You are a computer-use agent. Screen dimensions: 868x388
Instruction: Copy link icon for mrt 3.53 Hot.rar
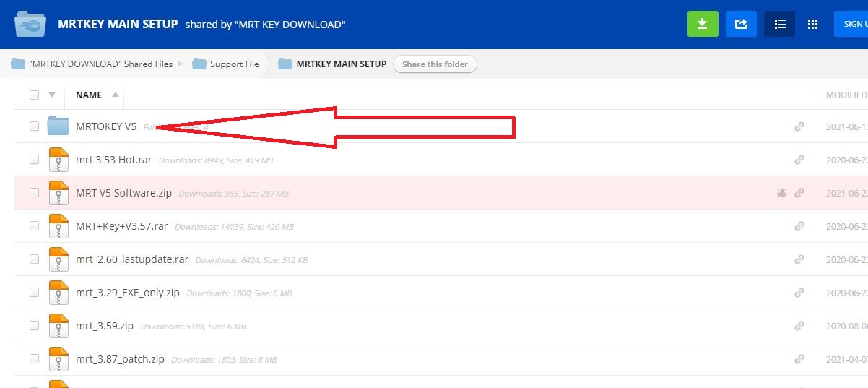tap(799, 160)
